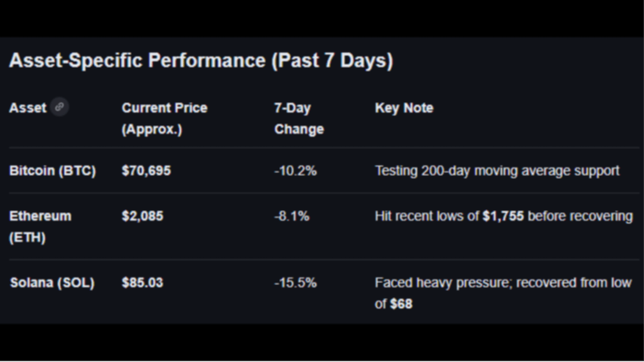Click the bold $68 low value
Image resolution: width=644 pixels, height=362 pixels.
[401, 304]
